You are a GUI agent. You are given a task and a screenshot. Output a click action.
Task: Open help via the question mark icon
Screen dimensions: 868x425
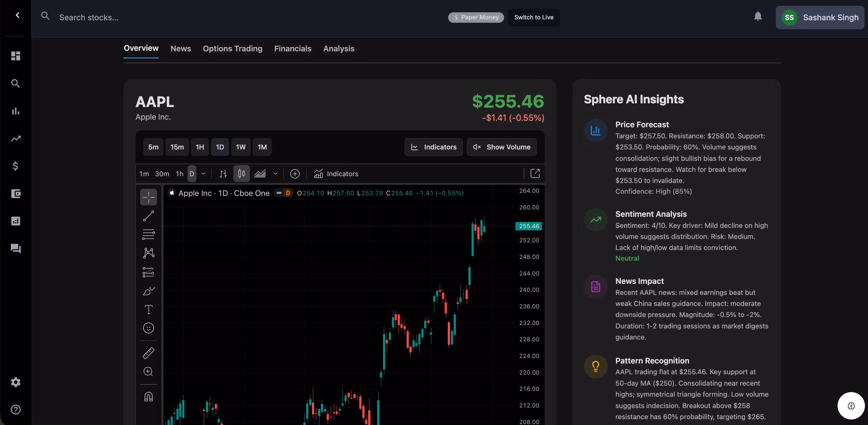[x=15, y=410]
